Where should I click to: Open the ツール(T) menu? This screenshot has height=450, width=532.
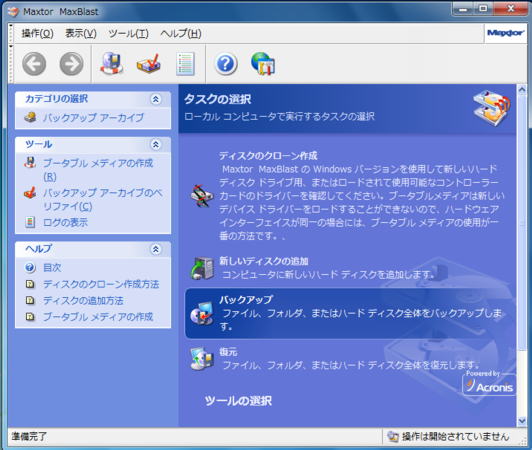tap(128, 33)
